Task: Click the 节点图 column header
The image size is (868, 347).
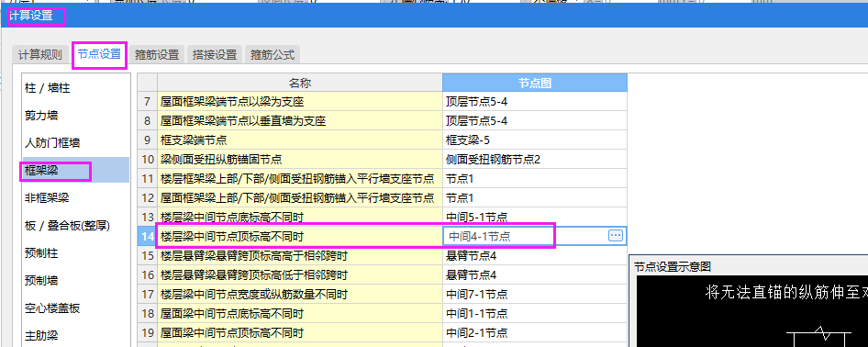Action: (x=535, y=83)
